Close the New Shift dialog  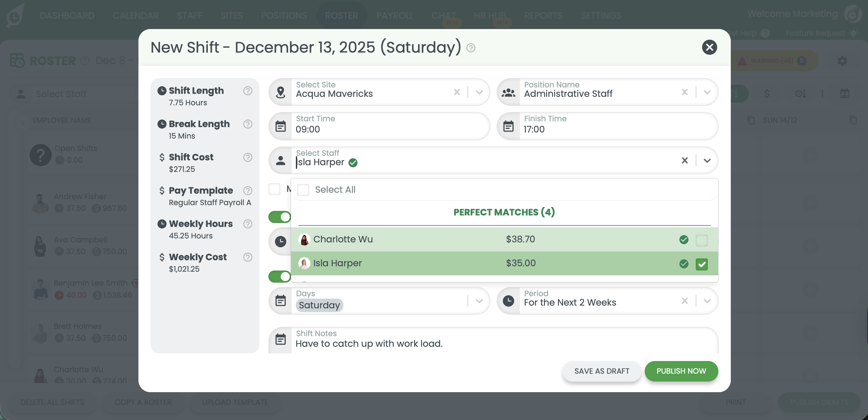(x=709, y=47)
